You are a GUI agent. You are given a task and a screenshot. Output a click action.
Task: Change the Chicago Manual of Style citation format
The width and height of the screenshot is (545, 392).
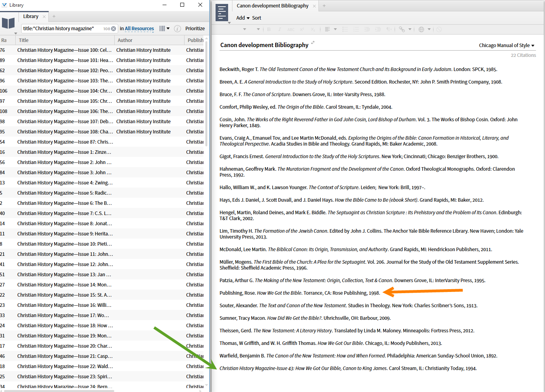click(507, 46)
